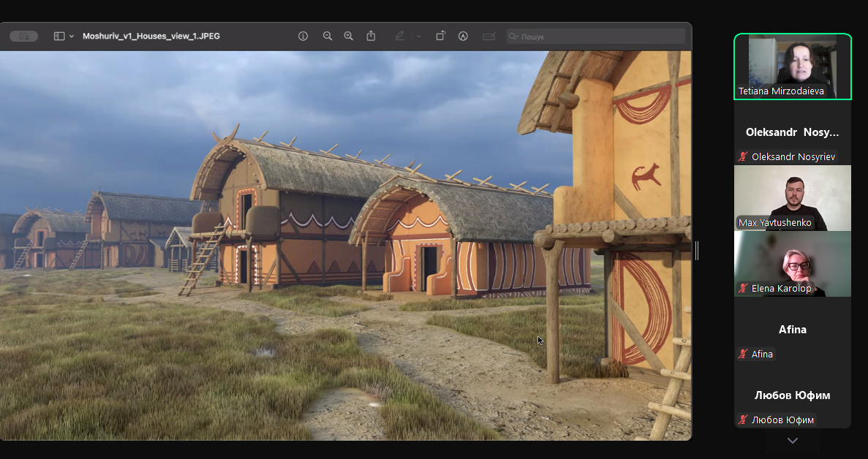Click the window controls pill in title bar

coord(23,36)
